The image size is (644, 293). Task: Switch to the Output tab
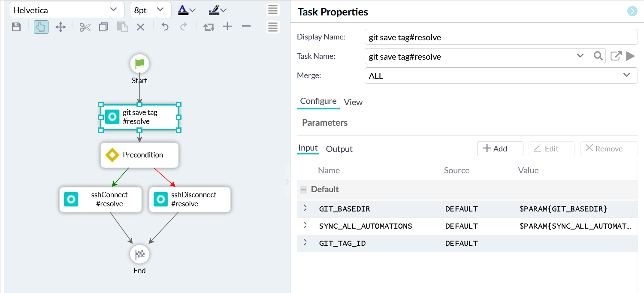coord(339,149)
